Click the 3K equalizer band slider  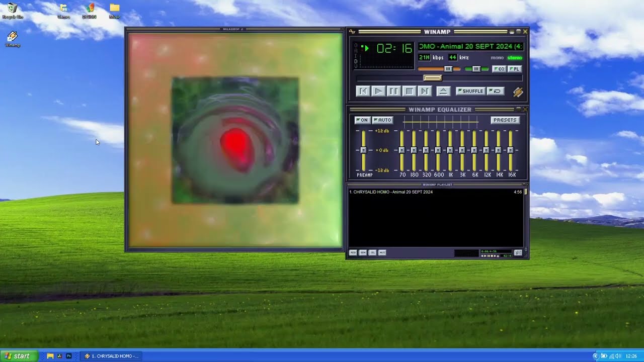[x=462, y=150]
